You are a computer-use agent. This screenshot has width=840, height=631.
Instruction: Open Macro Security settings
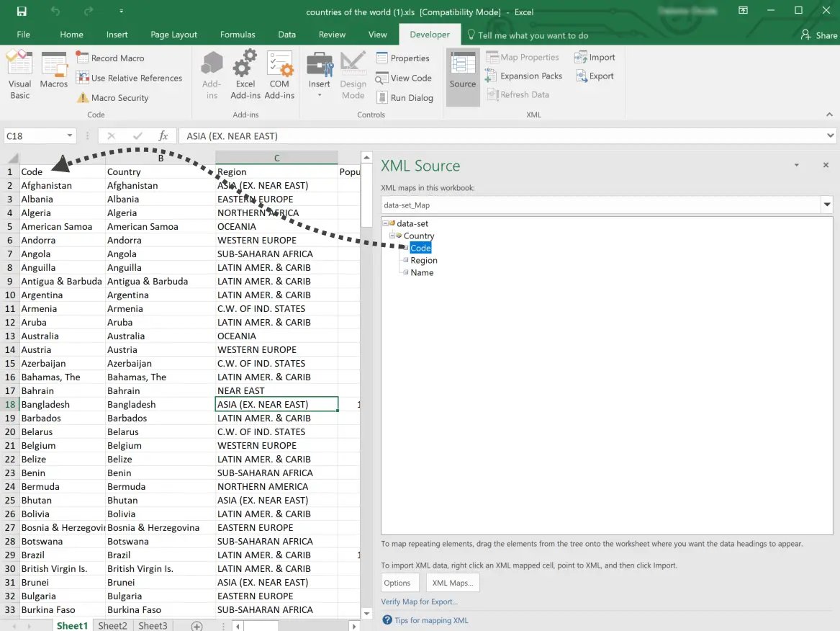click(x=112, y=97)
